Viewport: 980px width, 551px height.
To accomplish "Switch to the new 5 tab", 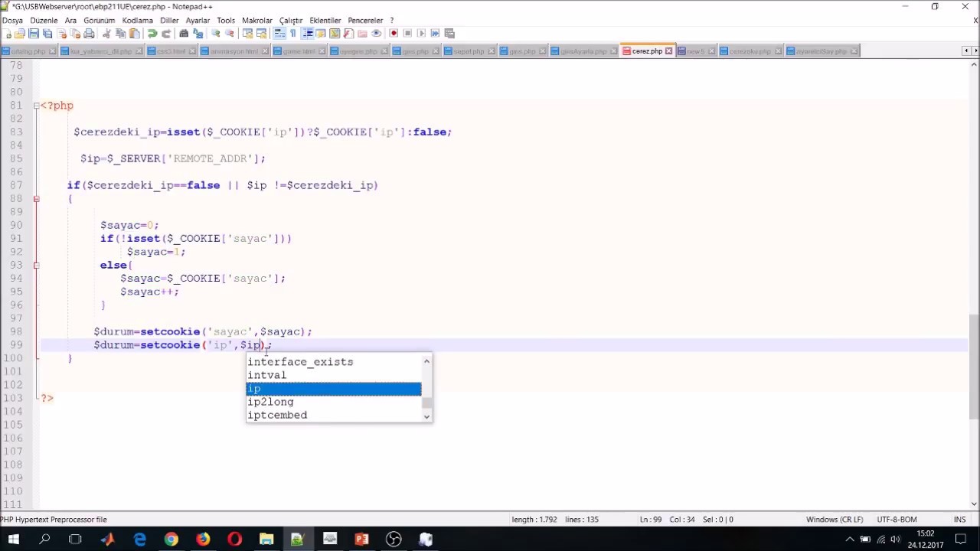I will [695, 51].
